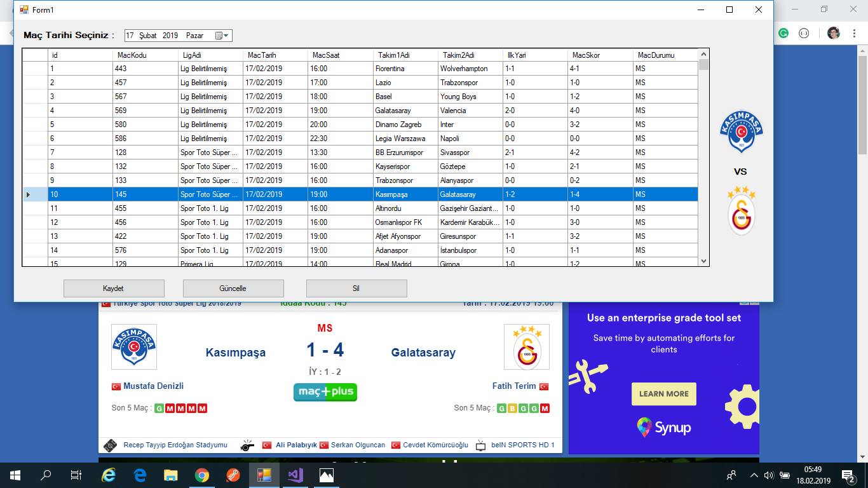The width and height of the screenshot is (868, 488).
Task: Click the Form1 title bar icon
Action: pos(24,10)
